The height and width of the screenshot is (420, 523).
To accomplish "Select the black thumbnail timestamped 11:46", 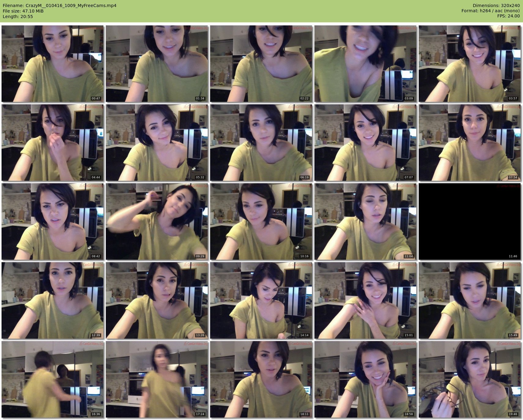I will point(470,221).
